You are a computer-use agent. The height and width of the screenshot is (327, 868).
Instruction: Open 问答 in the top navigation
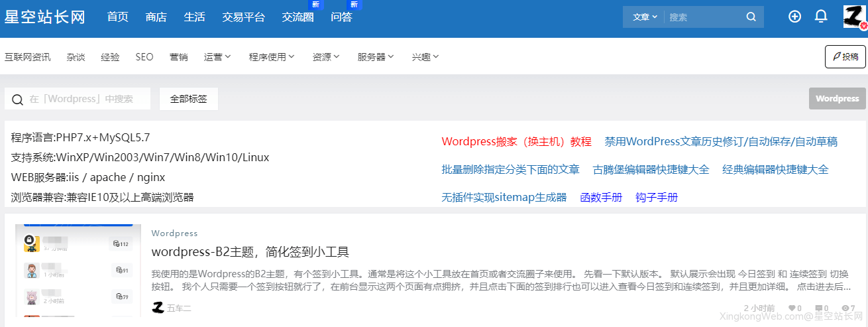(x=342, y=17)
